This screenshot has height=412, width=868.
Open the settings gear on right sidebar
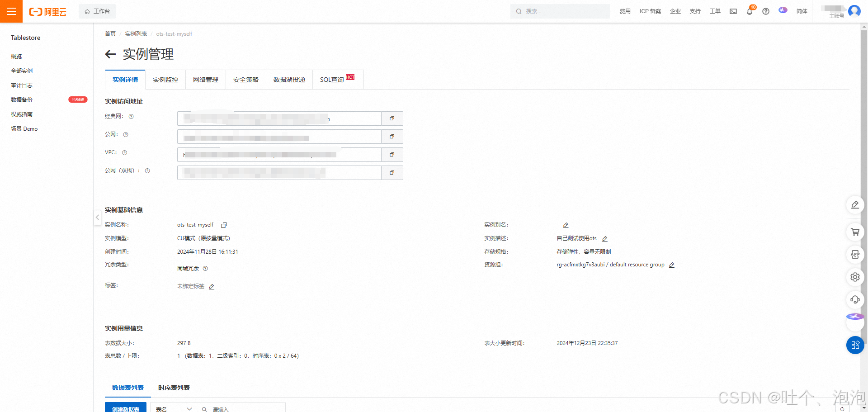click(x=855, y=277)
